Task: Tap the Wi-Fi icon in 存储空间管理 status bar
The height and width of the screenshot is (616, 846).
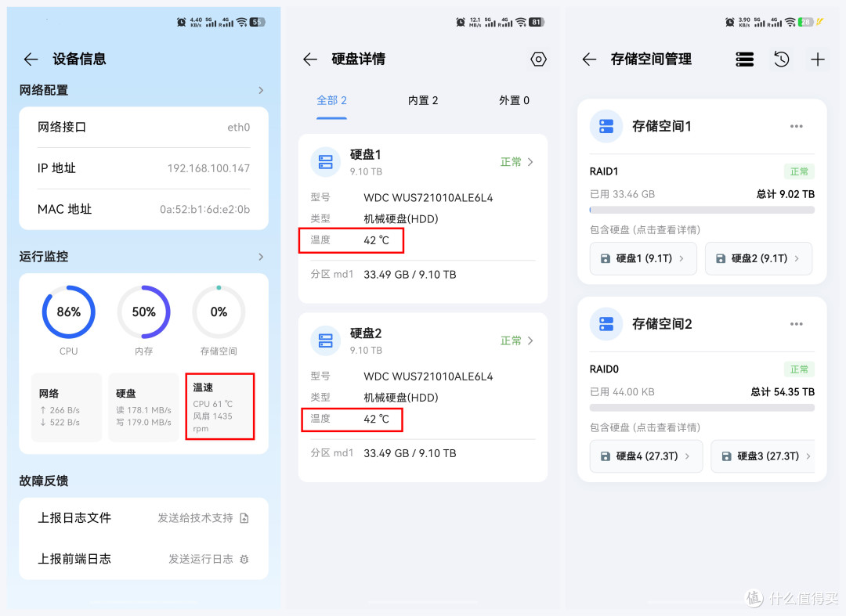Action: tap(790, 22)
